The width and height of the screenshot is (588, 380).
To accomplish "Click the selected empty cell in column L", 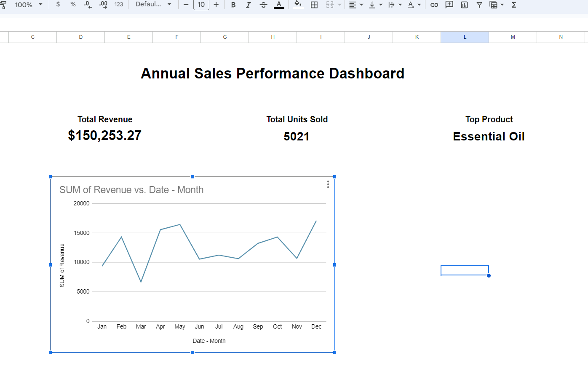I will (x=465, y=270).
